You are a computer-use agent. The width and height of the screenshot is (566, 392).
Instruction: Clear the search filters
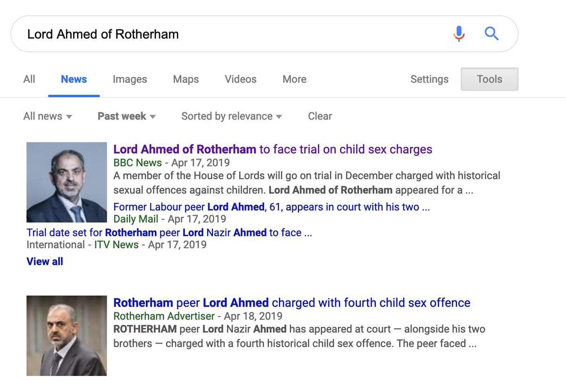(320, 116)
